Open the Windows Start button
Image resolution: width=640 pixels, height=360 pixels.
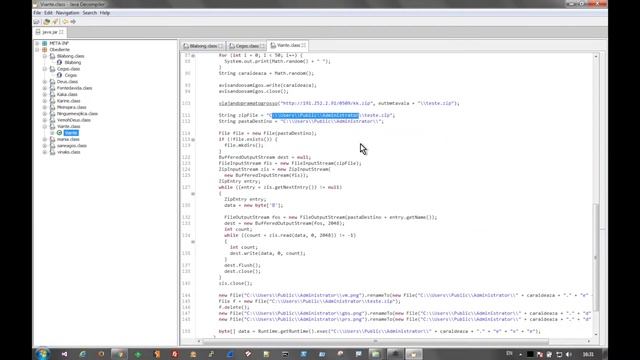coord(42,354)
